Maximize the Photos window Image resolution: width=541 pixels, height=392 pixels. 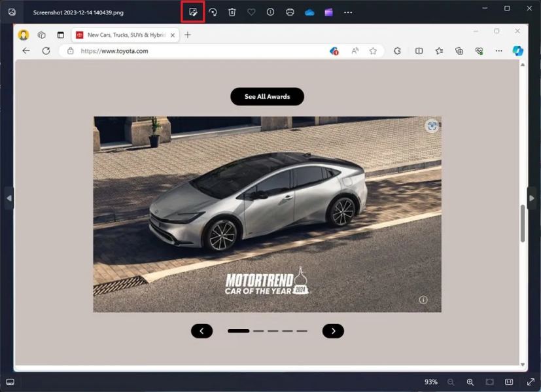(x=507, y=8)
